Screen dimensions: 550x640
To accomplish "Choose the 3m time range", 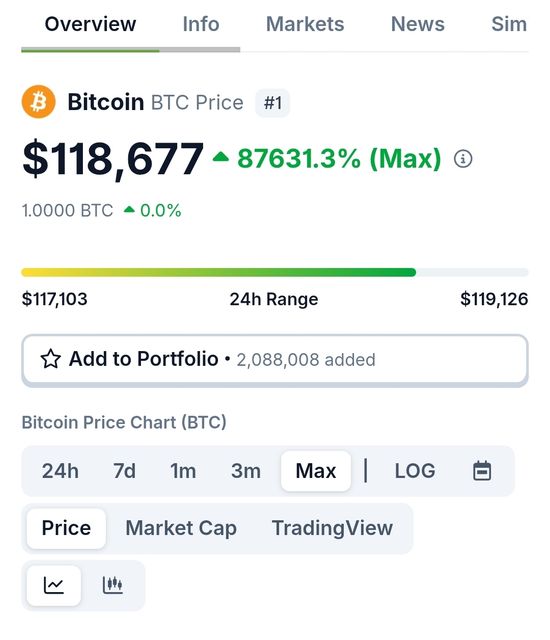I will [x=246, y=471].
